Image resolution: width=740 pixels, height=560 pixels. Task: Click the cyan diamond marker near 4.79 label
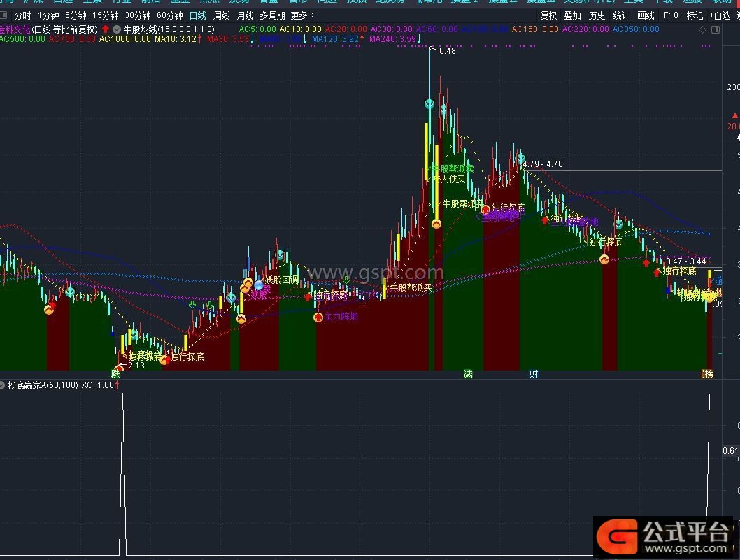click(x=521, y=157)
